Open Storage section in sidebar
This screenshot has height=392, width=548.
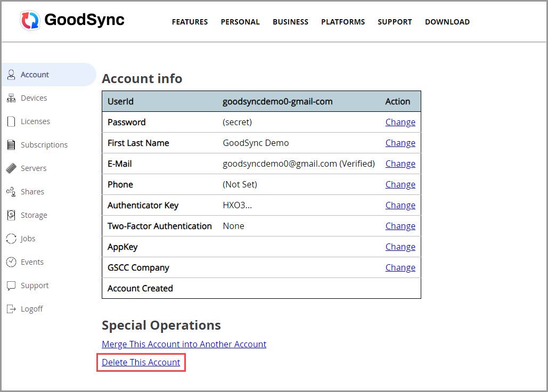click(34, 215)
